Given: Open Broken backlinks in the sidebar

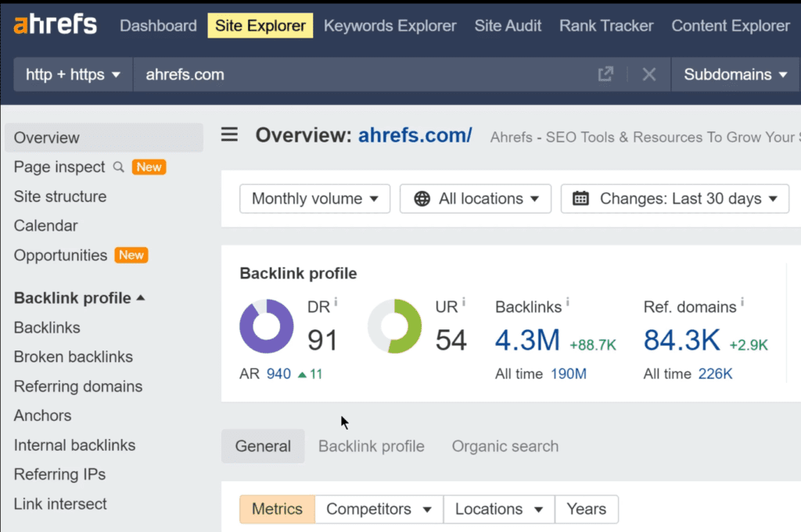Looking at the screenshot, I should 73,357.
